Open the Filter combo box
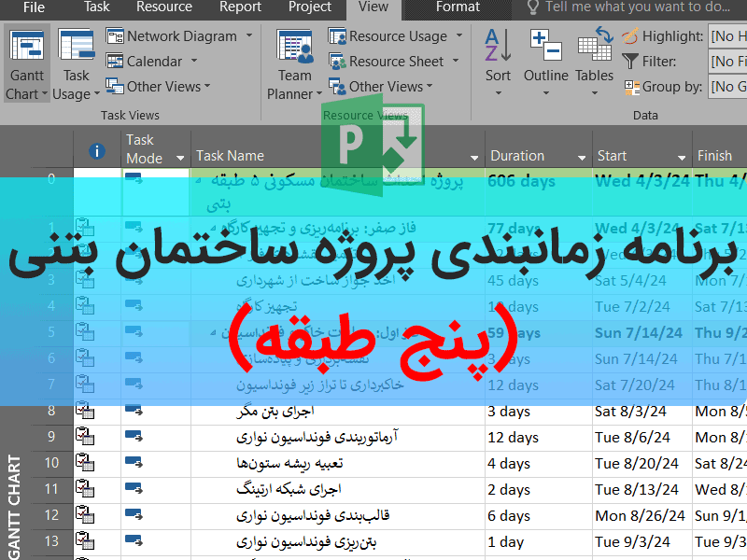The width and height of the screenshot is (747, 560). 726,62
